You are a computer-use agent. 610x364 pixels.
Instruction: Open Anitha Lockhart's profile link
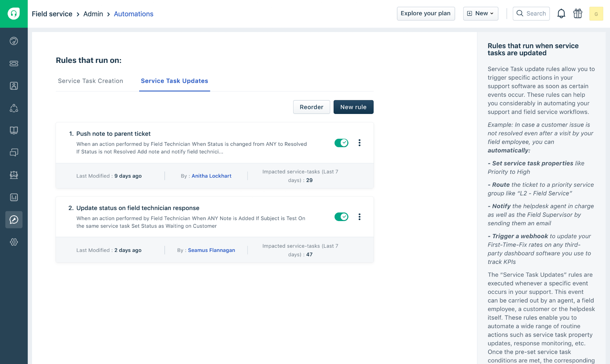[x=211, y=176]
